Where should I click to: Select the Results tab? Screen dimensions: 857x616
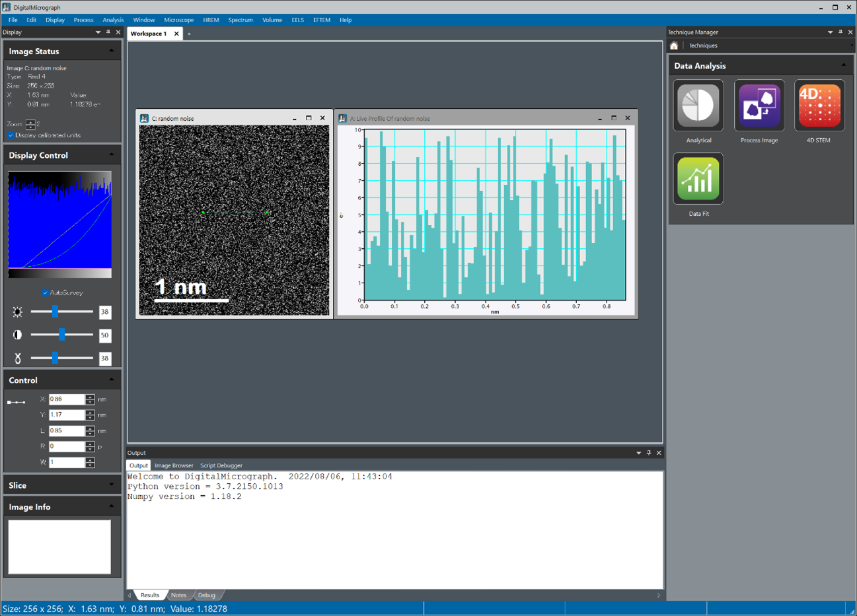coord(150,595)
